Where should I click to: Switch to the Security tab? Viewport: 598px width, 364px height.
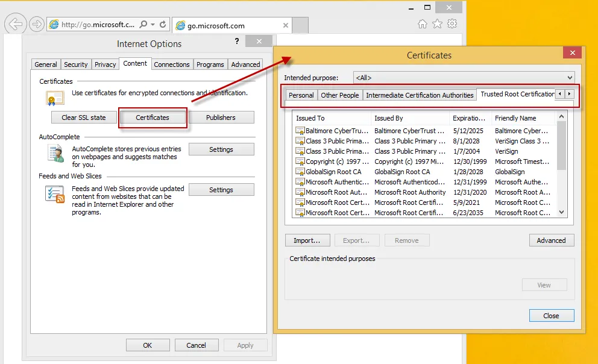[x=75, y=64]
